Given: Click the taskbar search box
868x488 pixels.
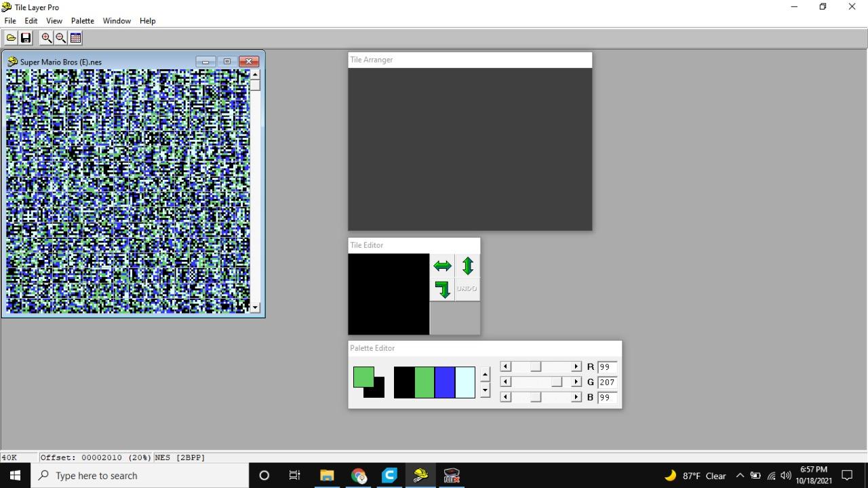Looking at the screenshot, I should pos(140,475).
